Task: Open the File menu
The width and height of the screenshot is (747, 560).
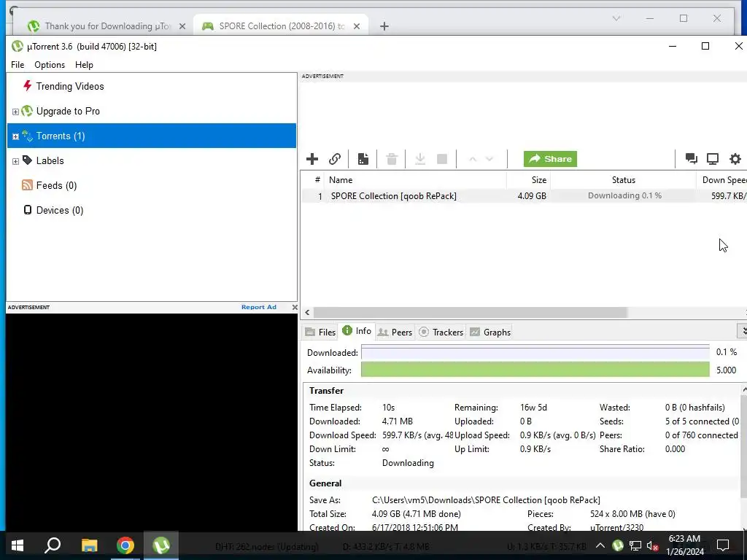Action: 18,65
